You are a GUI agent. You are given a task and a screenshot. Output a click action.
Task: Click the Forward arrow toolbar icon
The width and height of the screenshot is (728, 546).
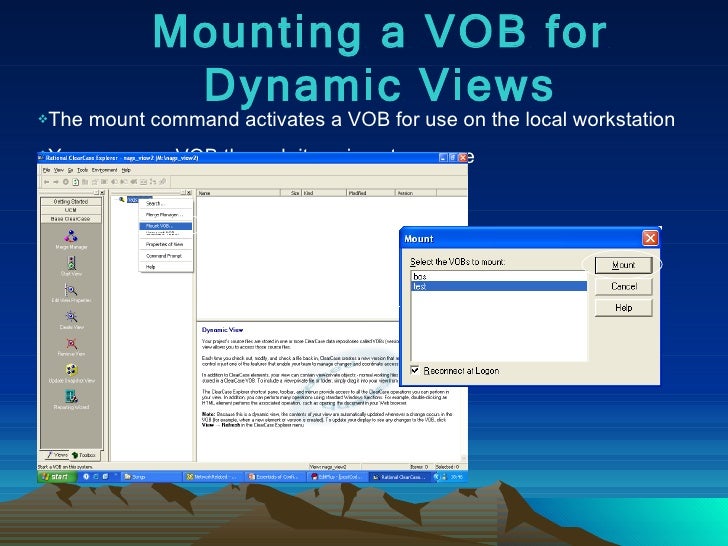56,182
